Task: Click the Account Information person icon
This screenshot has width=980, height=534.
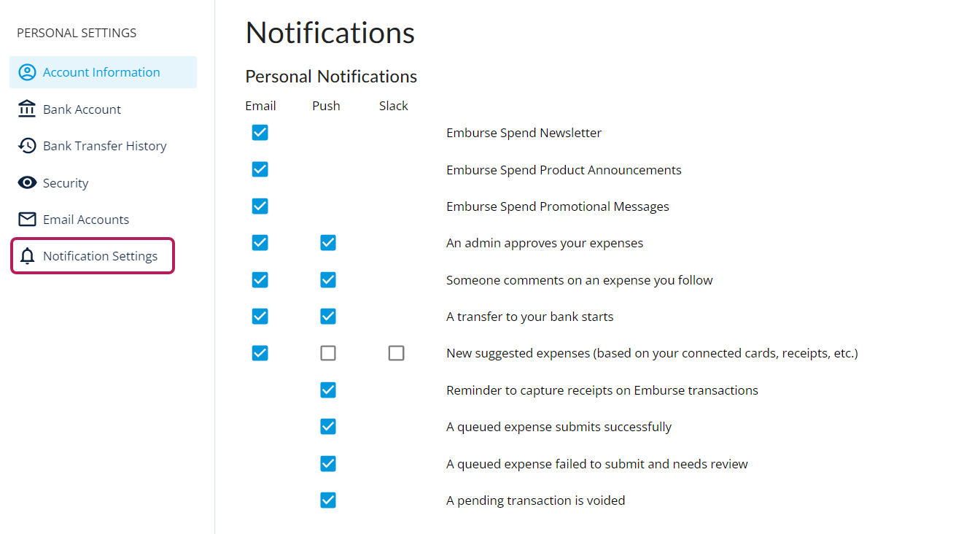Action: pyautogui.click(x=27, y=72)
